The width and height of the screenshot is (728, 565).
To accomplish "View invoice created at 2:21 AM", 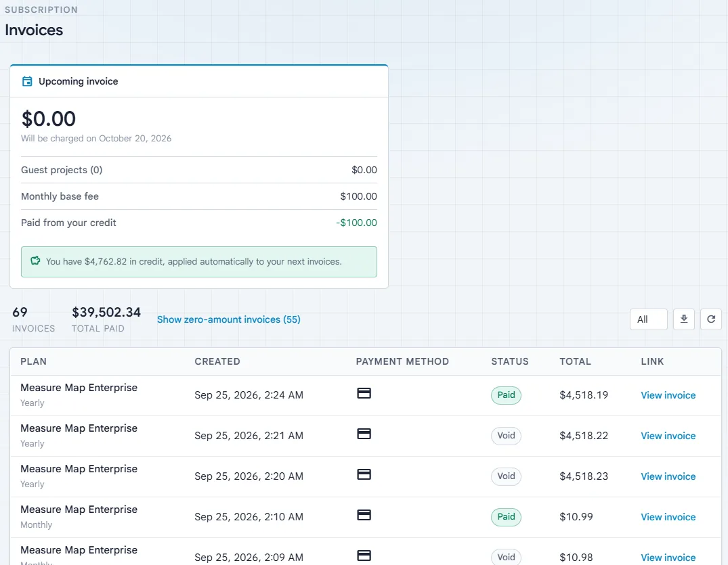I will coord(668,436).
